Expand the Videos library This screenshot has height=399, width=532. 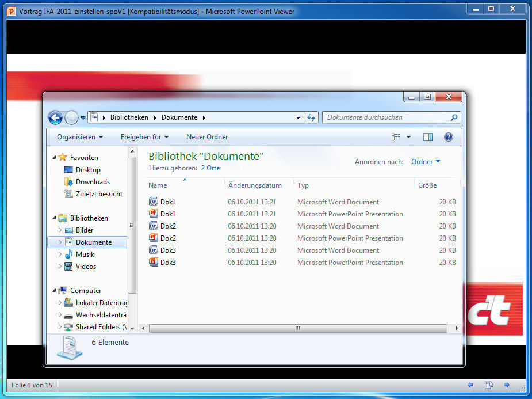pyautogui.click(x=60, y=267)
